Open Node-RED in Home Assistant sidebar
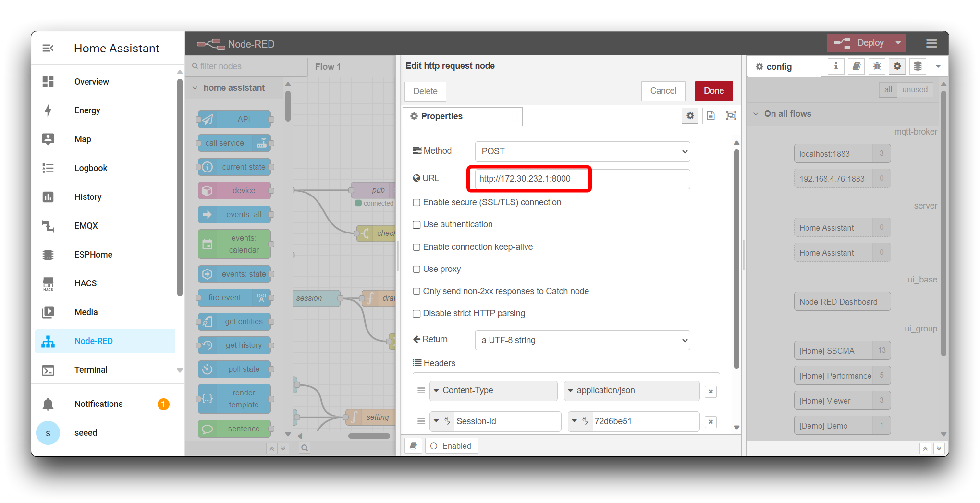 pyautogui.click(x=105, y=341)
